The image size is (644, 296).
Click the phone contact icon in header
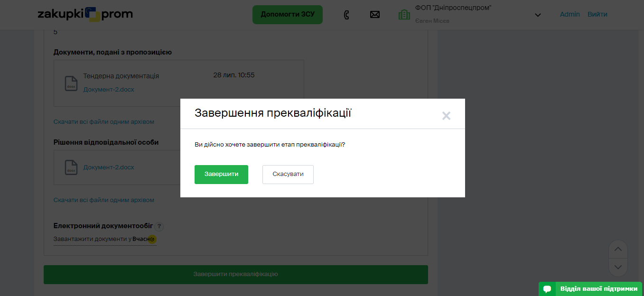346,15
